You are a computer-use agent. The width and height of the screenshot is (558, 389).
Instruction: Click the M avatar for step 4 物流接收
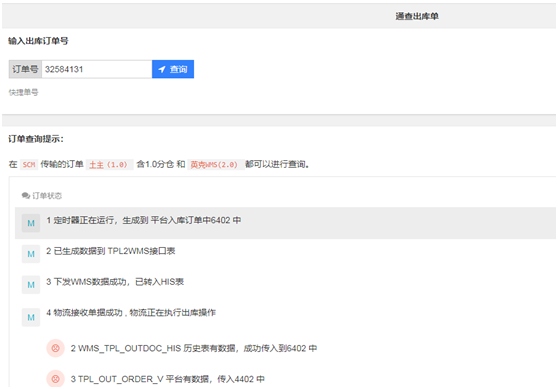(x=31, y=317)
